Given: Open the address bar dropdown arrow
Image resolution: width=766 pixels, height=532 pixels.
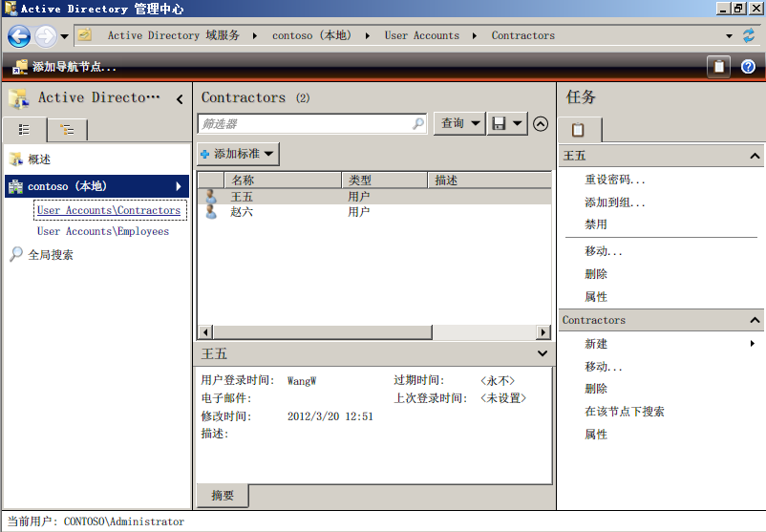Looking at the screenshot, I should [729, 36].
